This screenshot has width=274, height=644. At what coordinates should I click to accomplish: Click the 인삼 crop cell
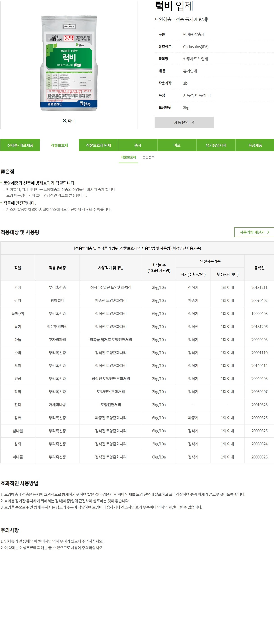[x=18, y=379]
